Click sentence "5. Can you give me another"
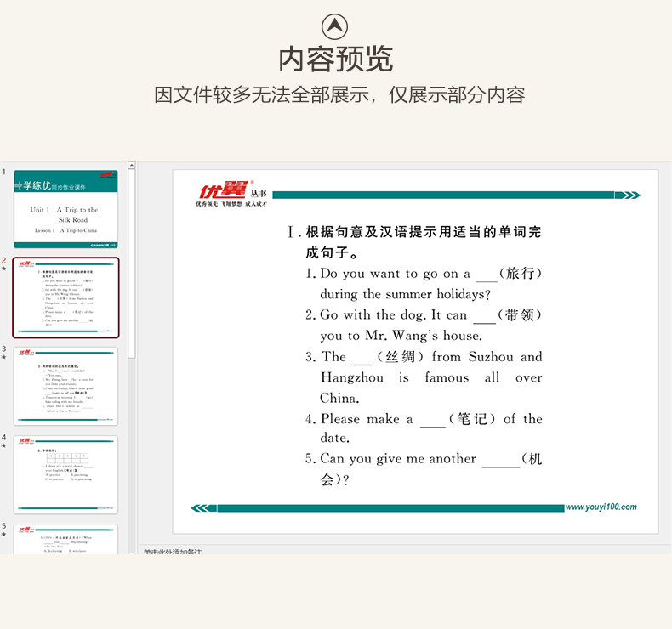 [x=424, y=468]
